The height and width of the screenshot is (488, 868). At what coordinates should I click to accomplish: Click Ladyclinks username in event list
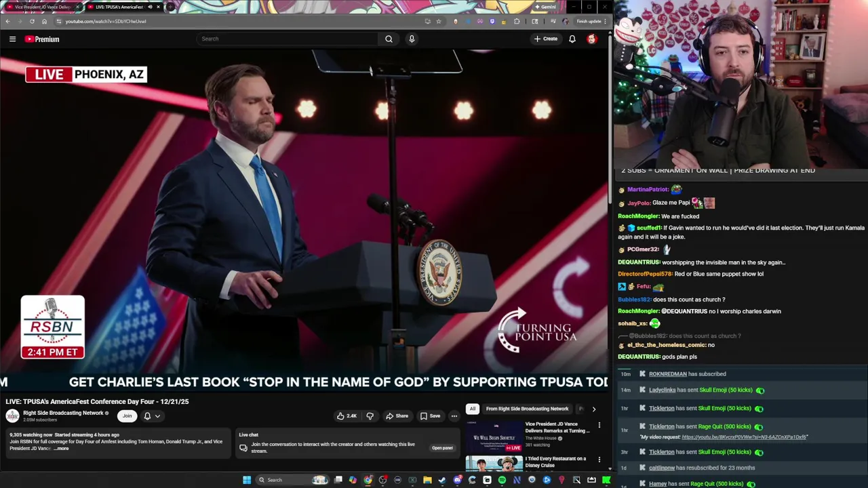pos(662,390)
